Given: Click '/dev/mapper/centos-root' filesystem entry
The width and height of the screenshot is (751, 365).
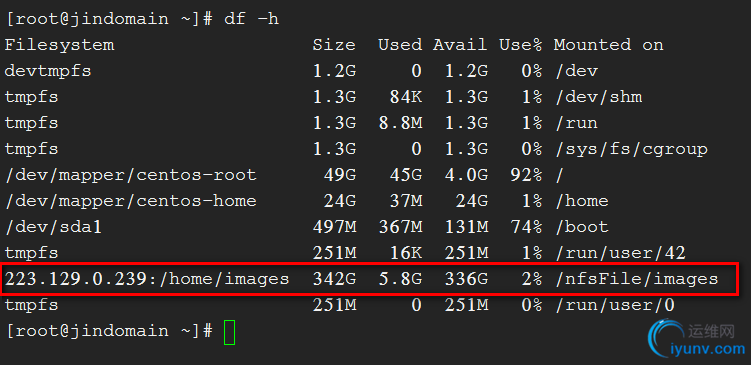Looking at the screenshot, I should [131, 175].
